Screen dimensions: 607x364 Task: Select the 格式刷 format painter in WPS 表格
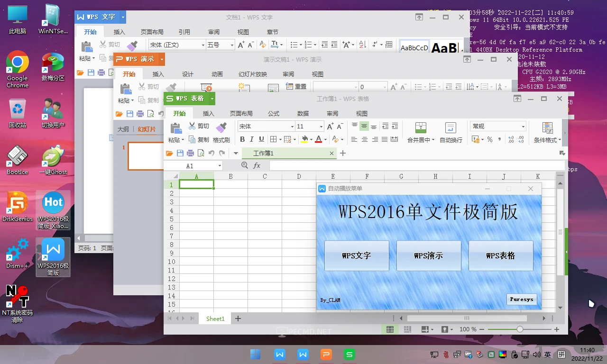221,133
